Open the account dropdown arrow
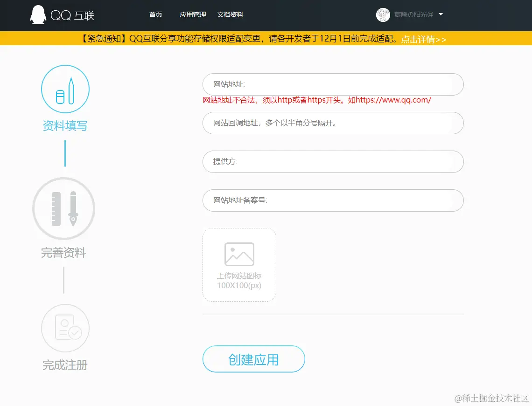Viewport: 532px width, 406px height. (x=441, y=14)
